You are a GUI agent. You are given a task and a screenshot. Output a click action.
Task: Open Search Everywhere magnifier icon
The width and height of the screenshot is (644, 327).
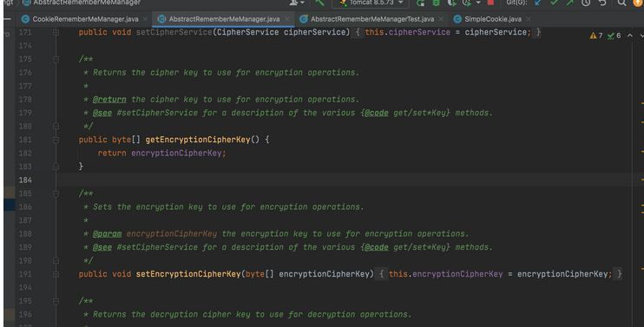(621, 3)
